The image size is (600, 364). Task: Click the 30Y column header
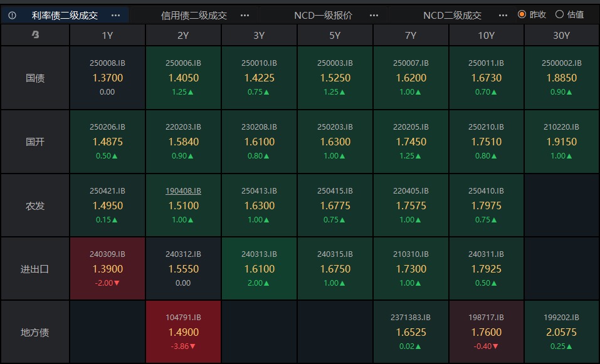(562, 35)
